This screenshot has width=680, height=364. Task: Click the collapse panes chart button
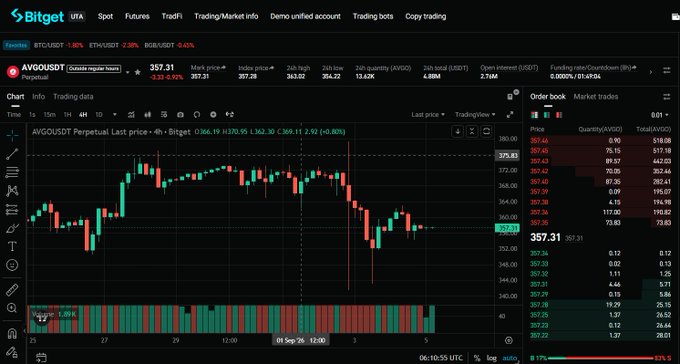[472, 131]
